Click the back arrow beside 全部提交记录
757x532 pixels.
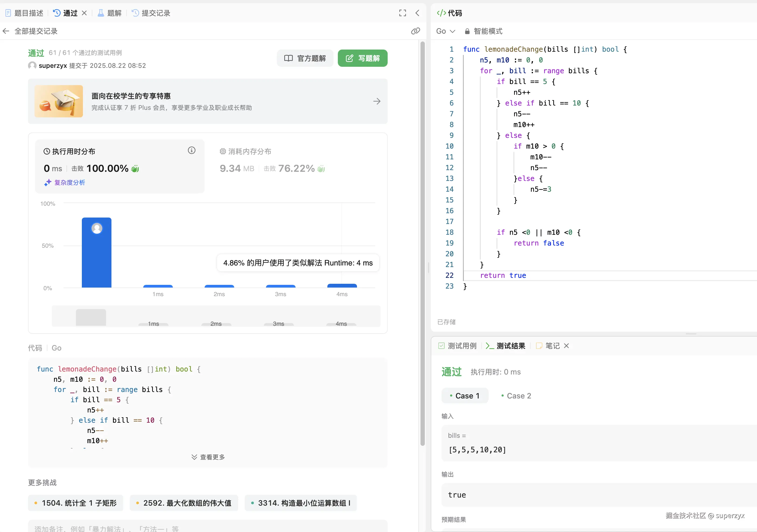6,31
